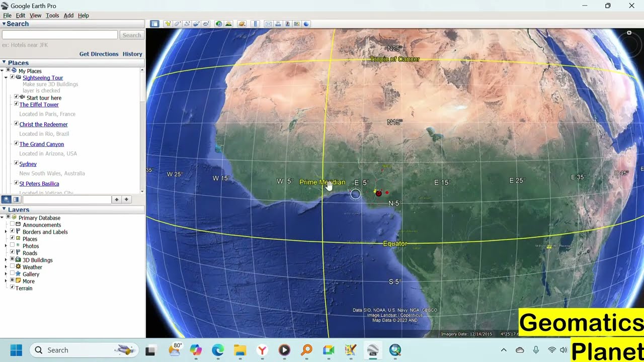Expand the Borders and Labels node
644x362 pixels.
click(6, 232)
